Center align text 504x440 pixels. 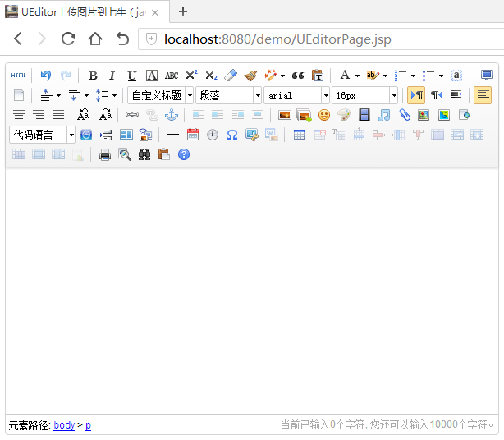point(19,115)
